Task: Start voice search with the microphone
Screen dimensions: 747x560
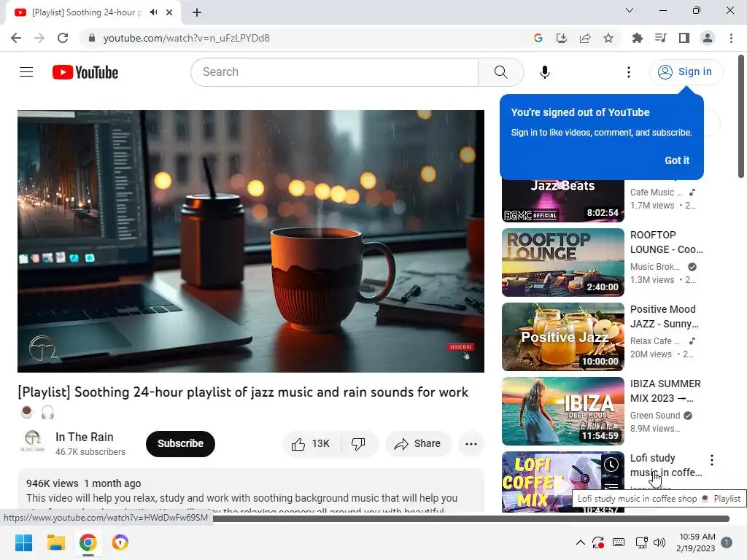Action: [544, 72]
